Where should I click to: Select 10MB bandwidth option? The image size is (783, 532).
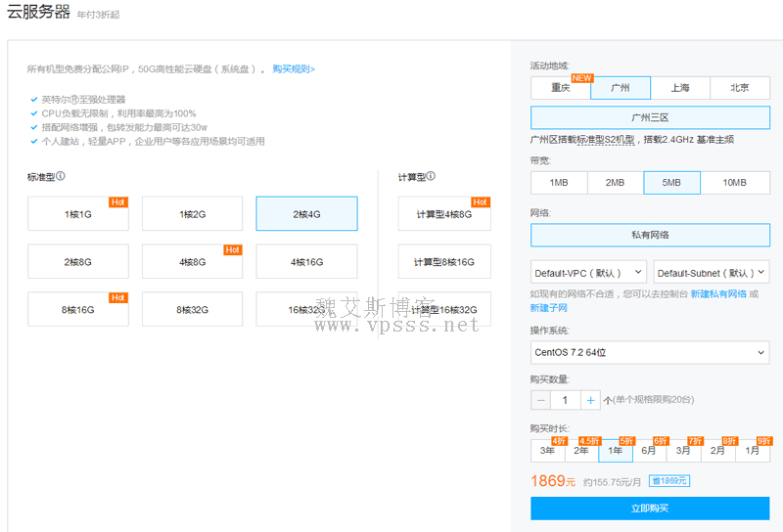click(734, 183)
